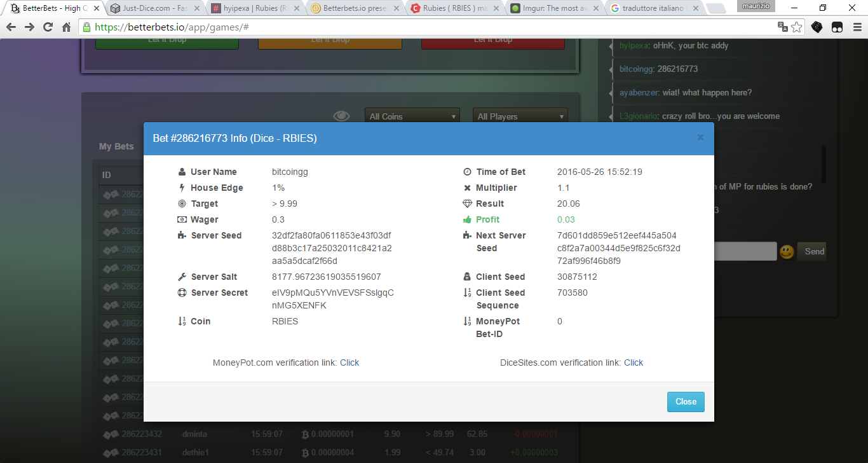The width and height of the screenshot is (868, 463).
Task: Click the server seed hash text
Action: tap(332, 248)
